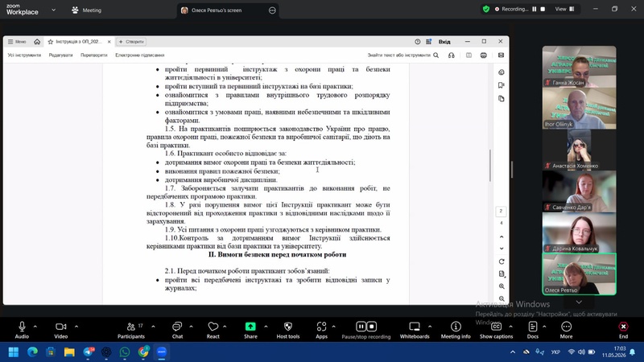Viewport: 644px width, 362px height.
Task: Open Zoom Workplace dropdown chevron
Action: point(53,10)
